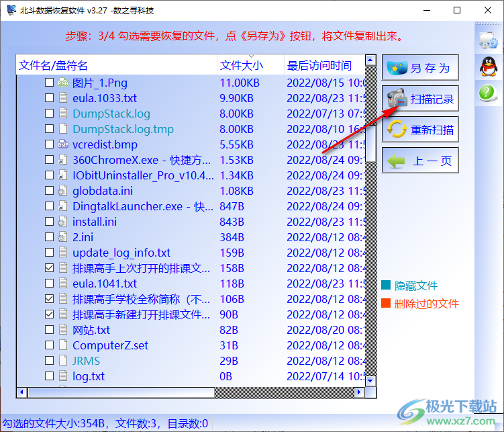Click text file icon of log.txt
The height and width of the screenshot is (432, 504).
pyautogui.click(x=63, y=376)
